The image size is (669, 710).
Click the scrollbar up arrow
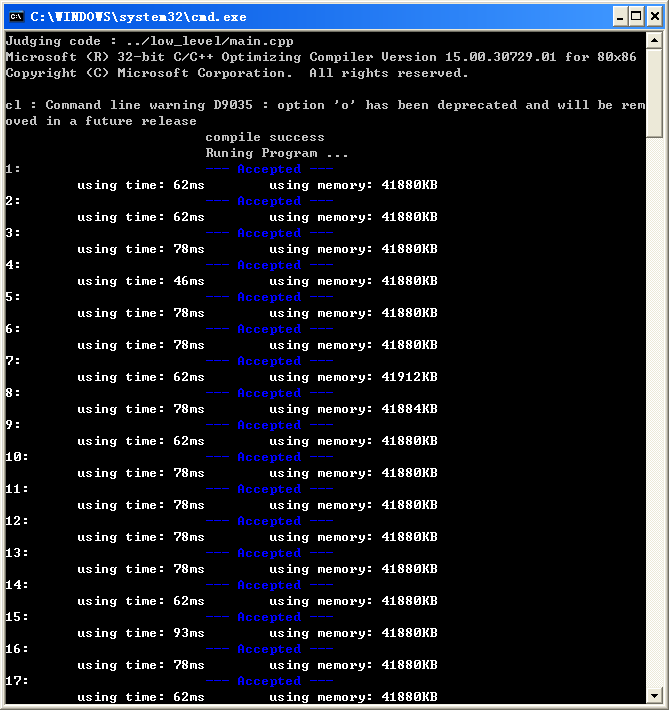click(x=654, y=41)
